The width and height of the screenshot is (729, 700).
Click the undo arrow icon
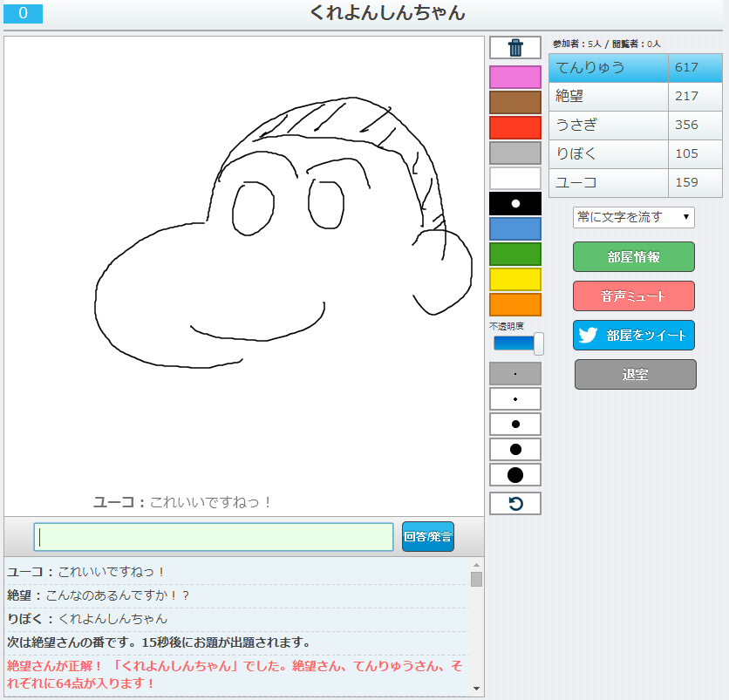tap(515, 503)
